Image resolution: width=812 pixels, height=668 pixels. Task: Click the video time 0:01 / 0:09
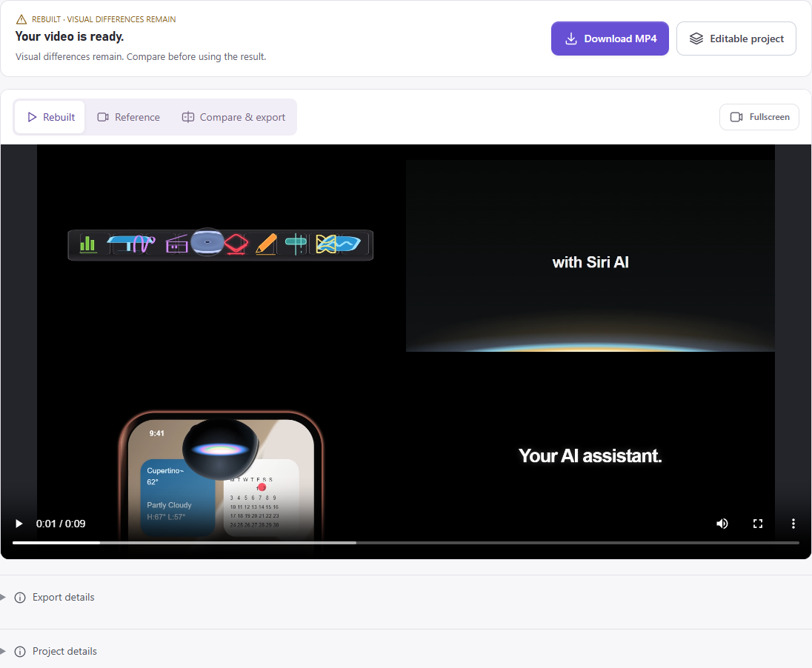click(61, 524)
